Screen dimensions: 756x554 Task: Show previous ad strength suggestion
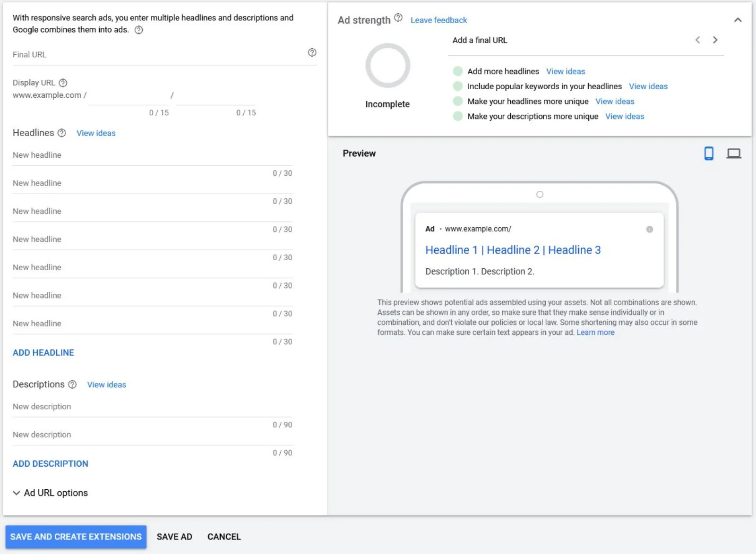coord(697,40)
